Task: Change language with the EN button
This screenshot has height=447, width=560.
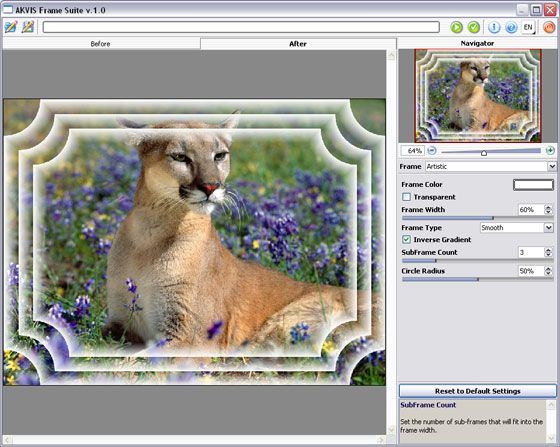Action: [529, 27]
